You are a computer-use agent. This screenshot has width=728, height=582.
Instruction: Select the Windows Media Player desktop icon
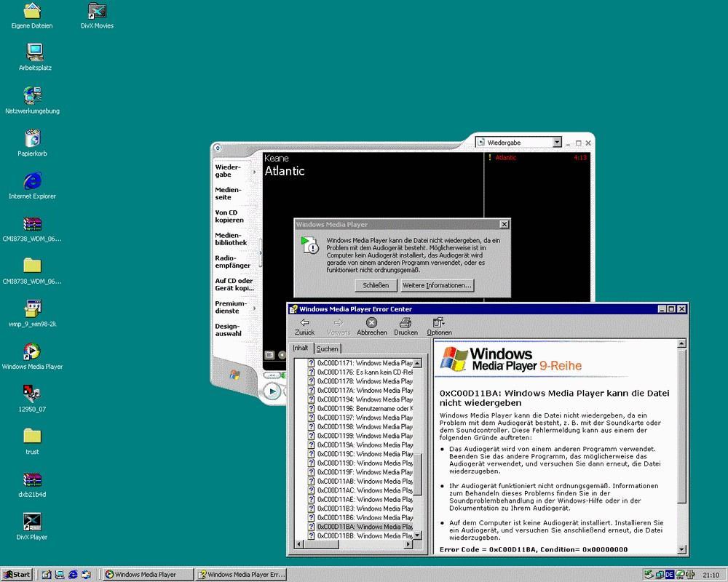32,356
